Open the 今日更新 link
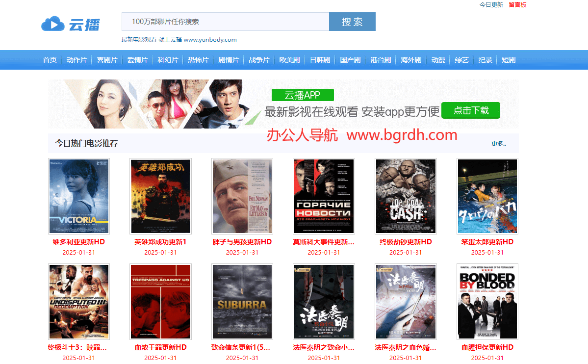This screenshot has width=588, height=364. (x=491, y=5)
